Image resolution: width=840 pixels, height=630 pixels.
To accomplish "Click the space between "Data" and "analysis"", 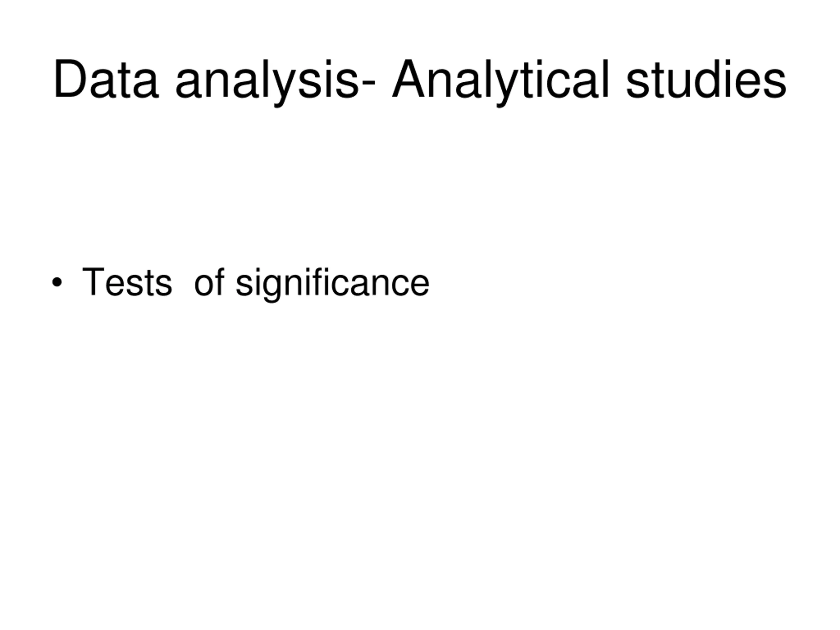I will 167,80.
